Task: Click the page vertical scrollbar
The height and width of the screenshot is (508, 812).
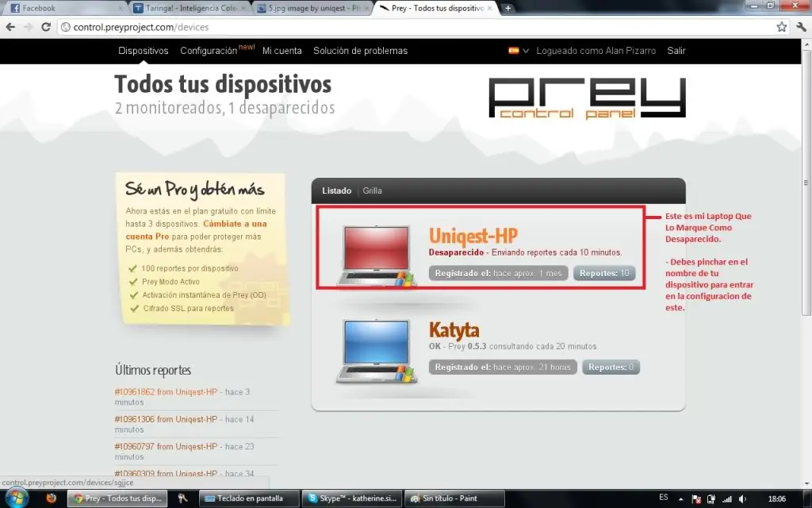Action: 806,183
